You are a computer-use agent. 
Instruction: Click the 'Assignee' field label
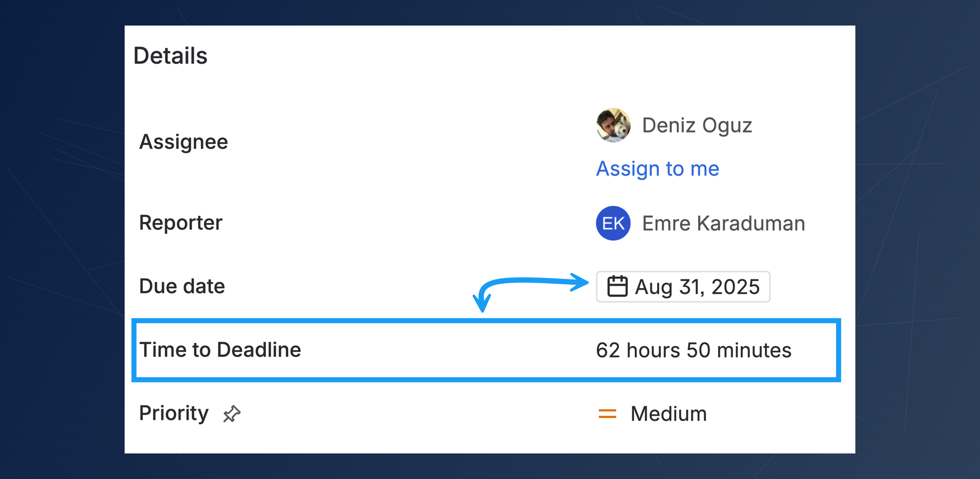(183, 142)
